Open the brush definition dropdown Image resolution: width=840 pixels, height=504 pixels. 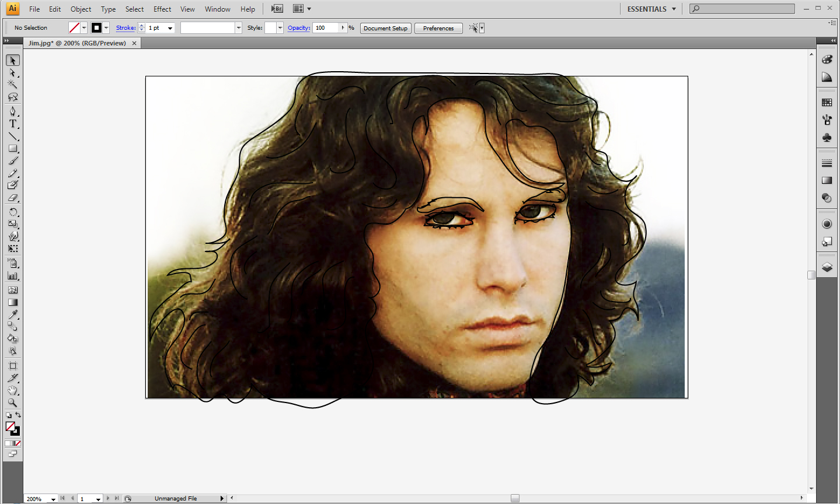[x=238, y=28]
